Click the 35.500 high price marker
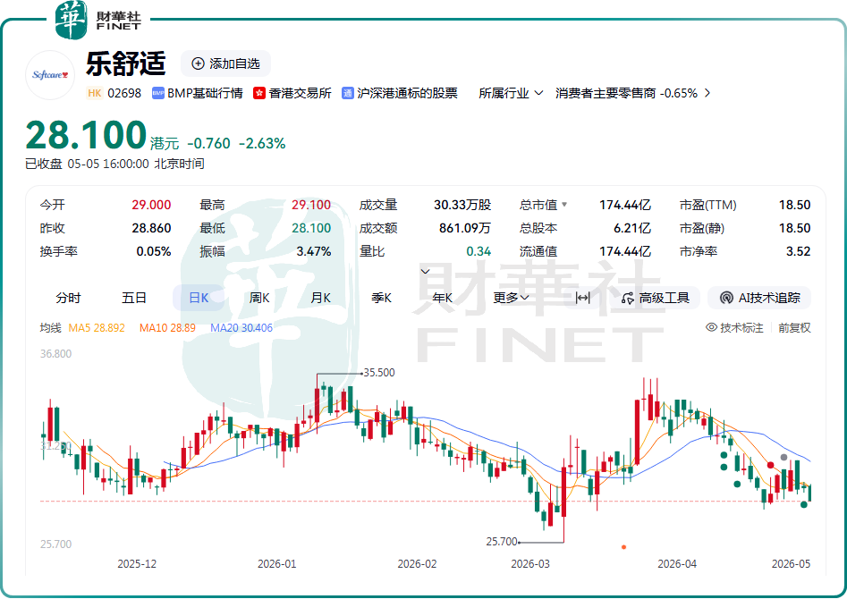Screen dimensions: 847x616 click(x=378, y=373)
